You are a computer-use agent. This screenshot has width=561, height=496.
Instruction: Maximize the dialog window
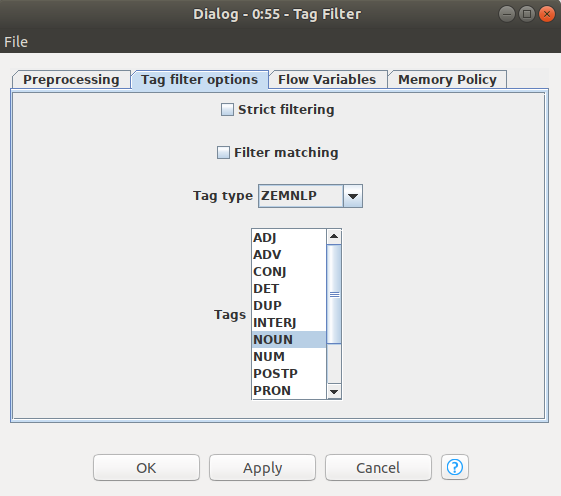(527, 14)
